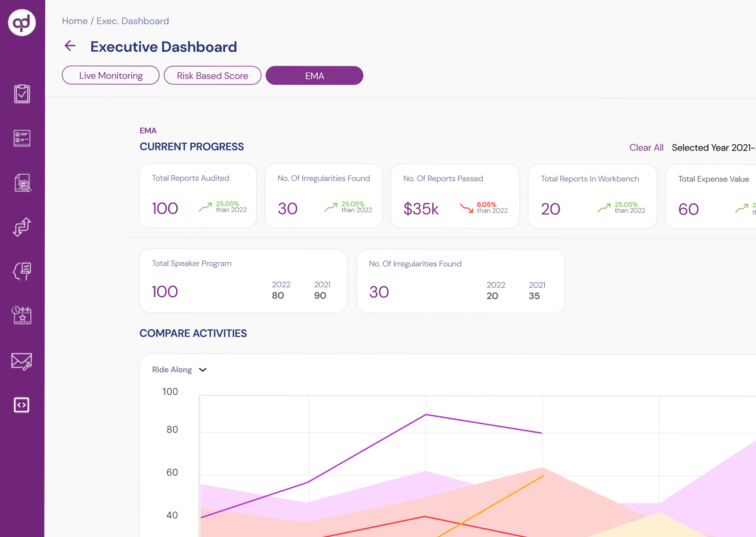
Task: Open the checklist form sidebar icon
Action: pyautogui.click(x=22, y=138)
